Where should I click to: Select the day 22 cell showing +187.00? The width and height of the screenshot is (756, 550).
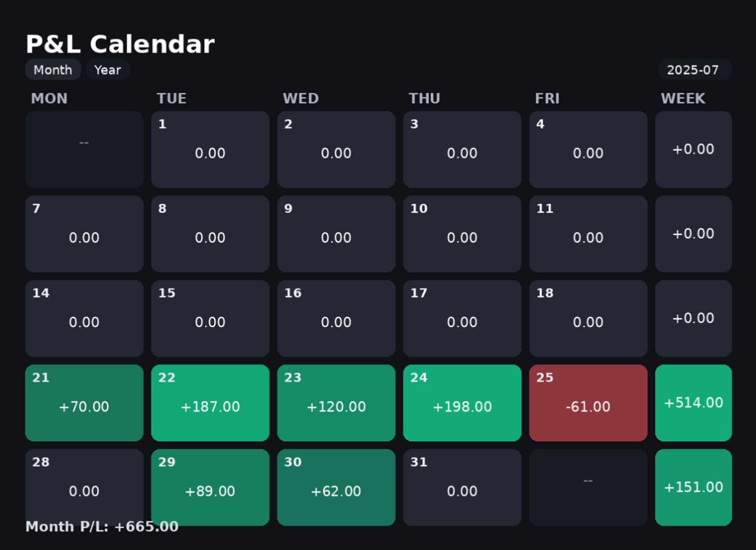(210, 403)
